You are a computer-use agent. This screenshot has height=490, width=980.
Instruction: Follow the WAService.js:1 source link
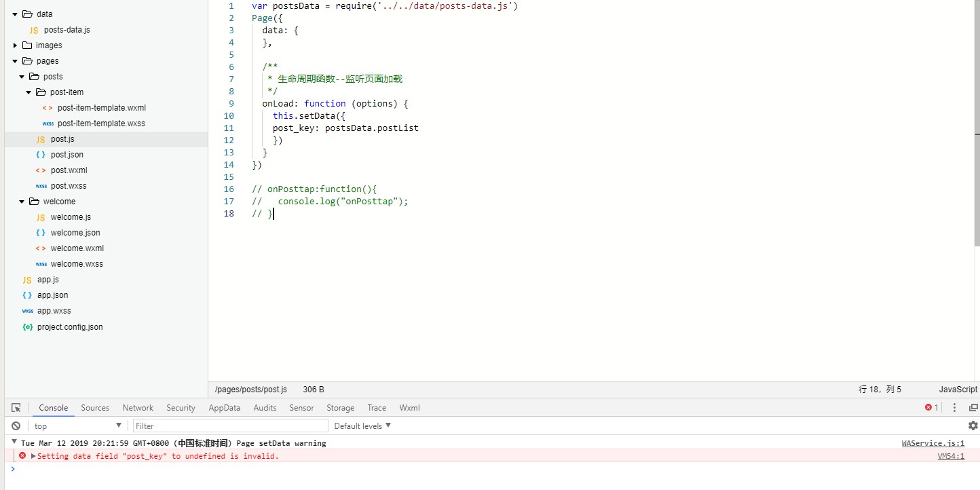tap(932, 443)
